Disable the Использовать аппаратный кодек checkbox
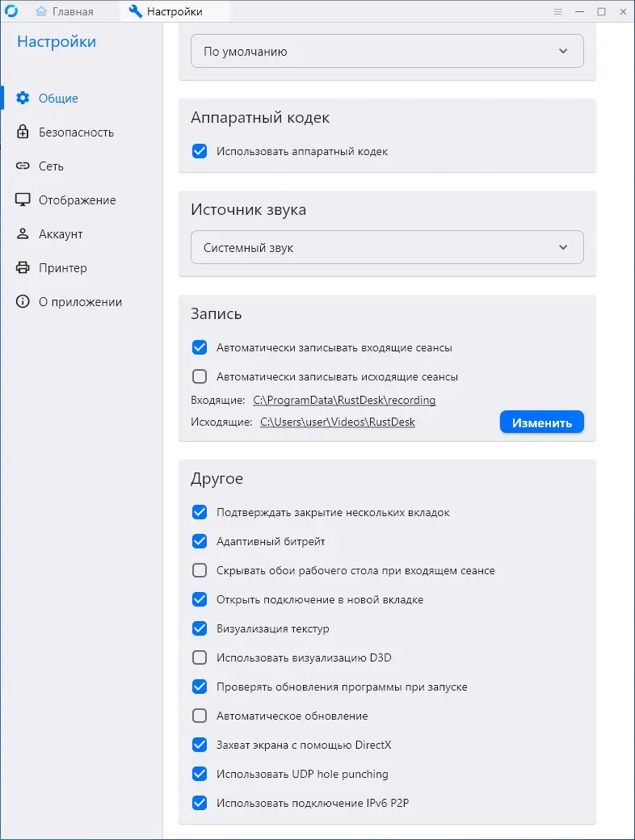The image size is (635, 840). point(200,151)
